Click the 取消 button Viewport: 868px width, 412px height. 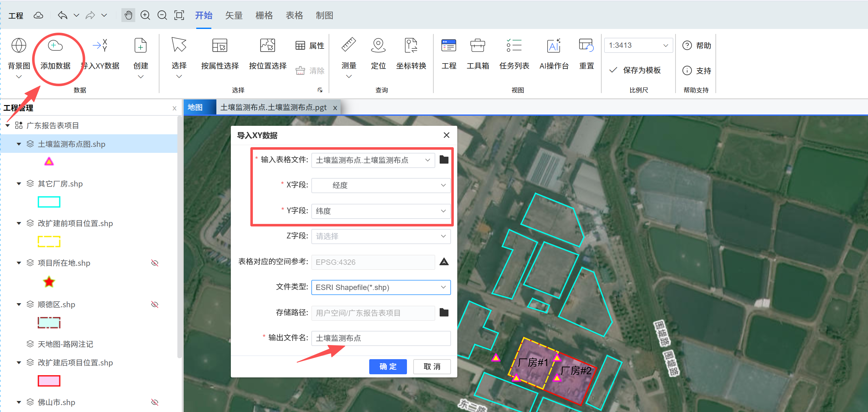tap(431, 366)
